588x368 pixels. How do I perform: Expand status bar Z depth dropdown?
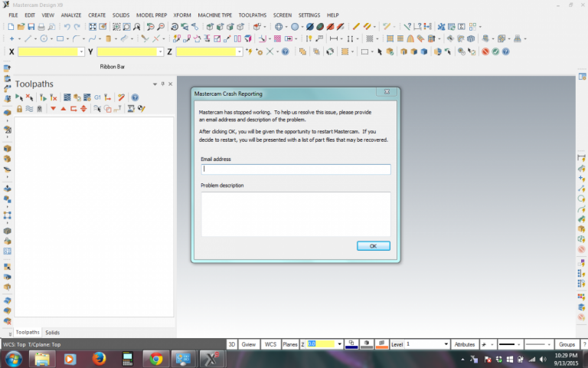coord(339,344)
